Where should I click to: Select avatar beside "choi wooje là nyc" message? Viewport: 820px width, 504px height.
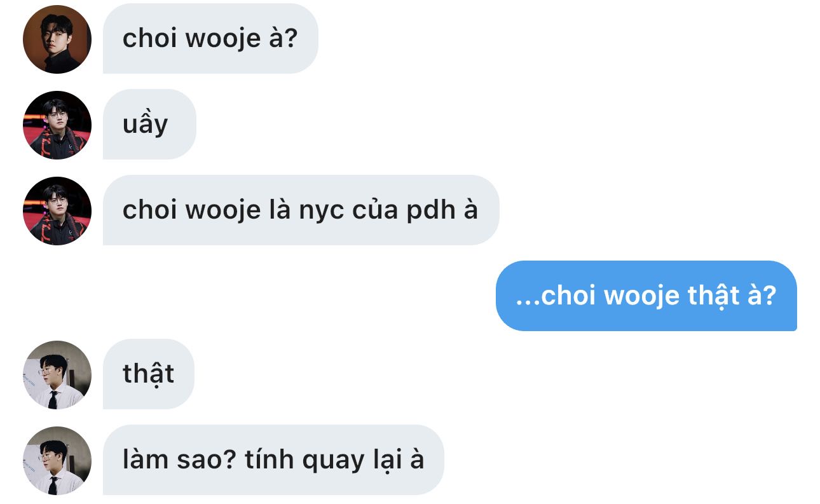(x=57, y=210)
